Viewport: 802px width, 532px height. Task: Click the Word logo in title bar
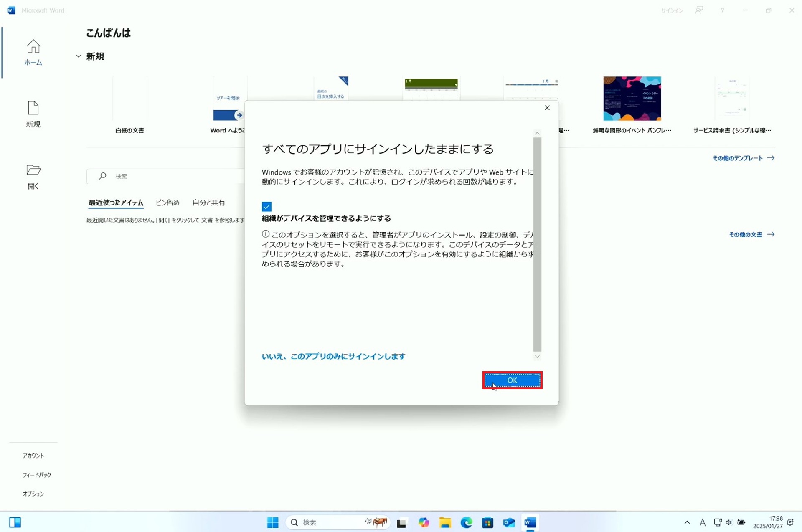[x=11, y=10]
